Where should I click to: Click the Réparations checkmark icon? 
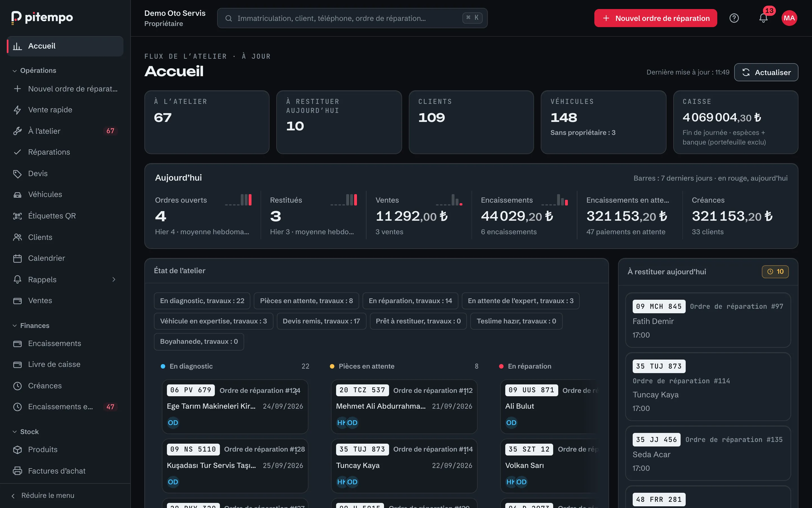coord(17,152)
